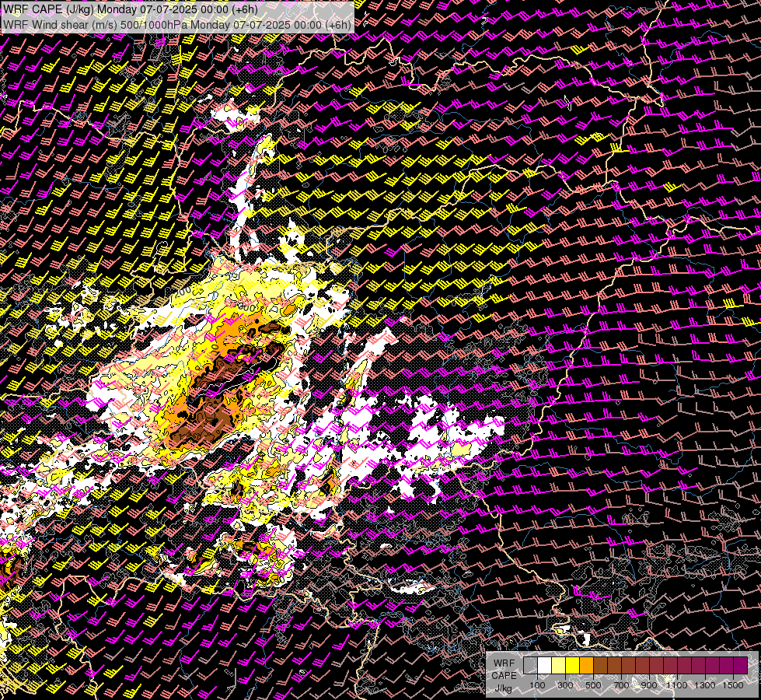Click the 1100 legend value
The image size is (761, 700).
click(676, 685)
